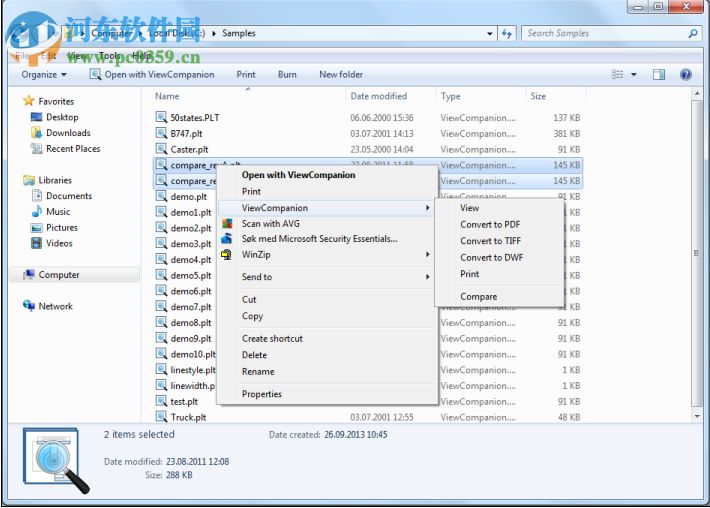Select View in ViewCompanion submenu

tap(469, 207)
